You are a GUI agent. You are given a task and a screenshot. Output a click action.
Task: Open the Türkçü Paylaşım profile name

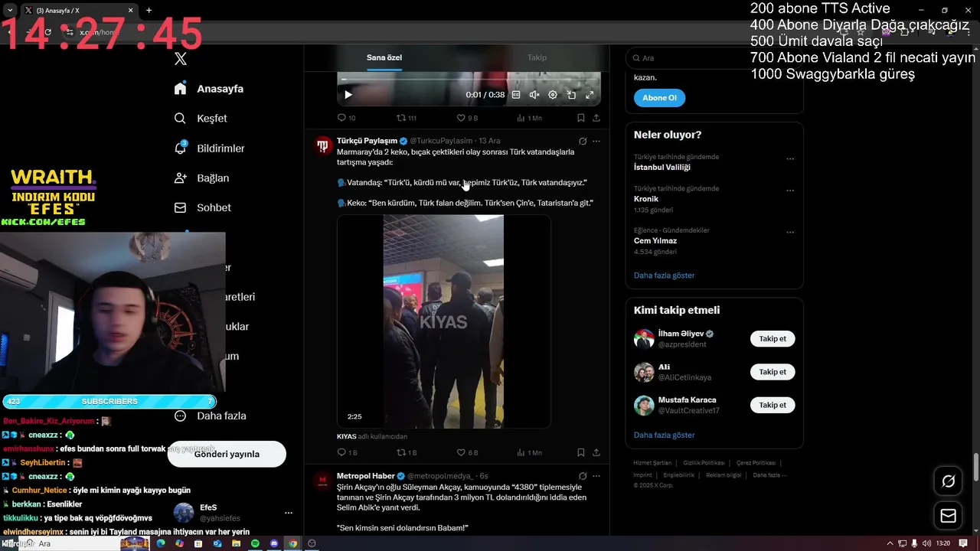[x=367, y=141]
